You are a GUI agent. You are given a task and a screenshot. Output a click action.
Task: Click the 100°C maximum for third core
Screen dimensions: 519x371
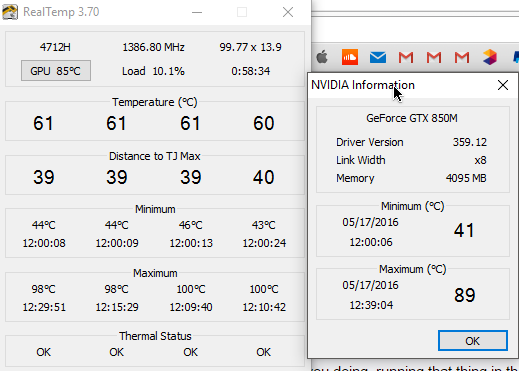tap(191, 289)
